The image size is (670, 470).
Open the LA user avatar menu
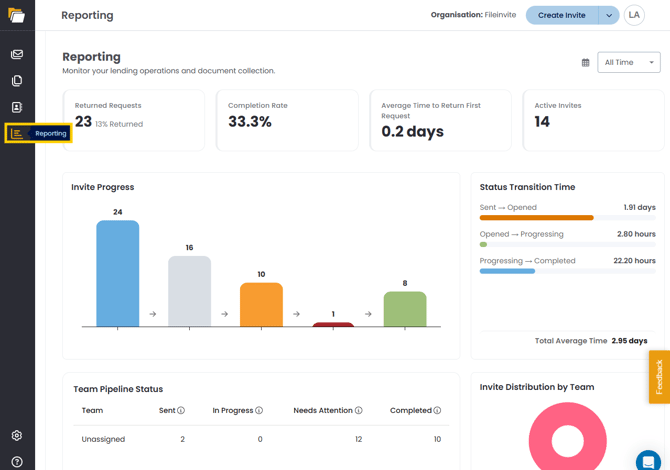click(634, 15)
